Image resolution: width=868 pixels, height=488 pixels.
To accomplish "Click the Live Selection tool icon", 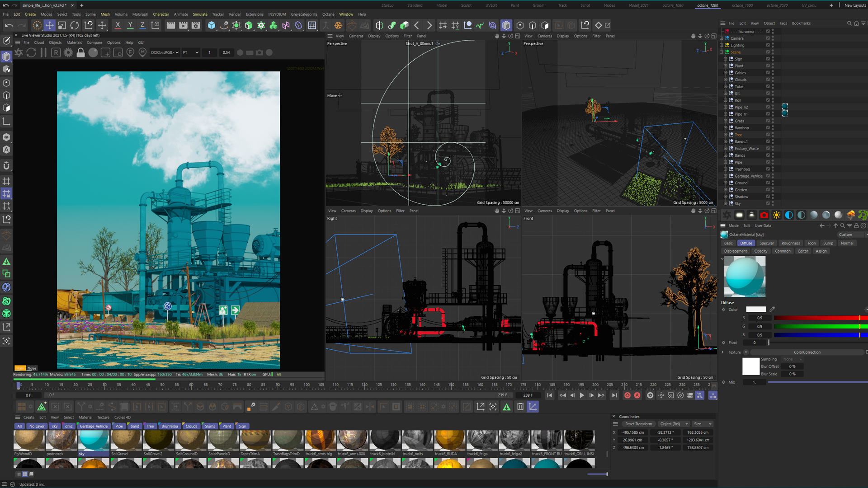I will (37, 25).
